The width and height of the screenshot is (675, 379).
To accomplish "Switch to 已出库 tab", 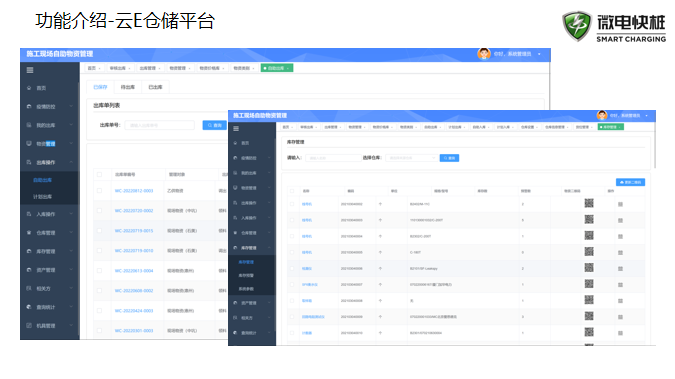I will (155, 87).
